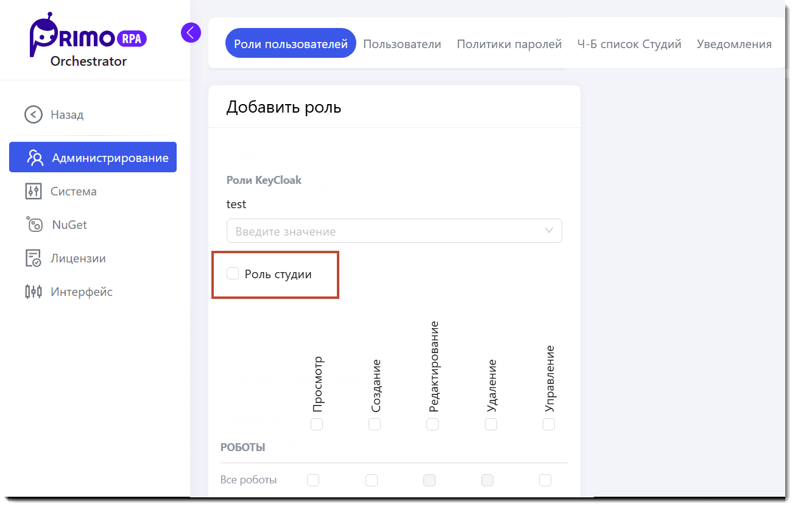Click the Лицензии document icon
The width and height of the screenshot is (812, 515).
coord(33,258)
